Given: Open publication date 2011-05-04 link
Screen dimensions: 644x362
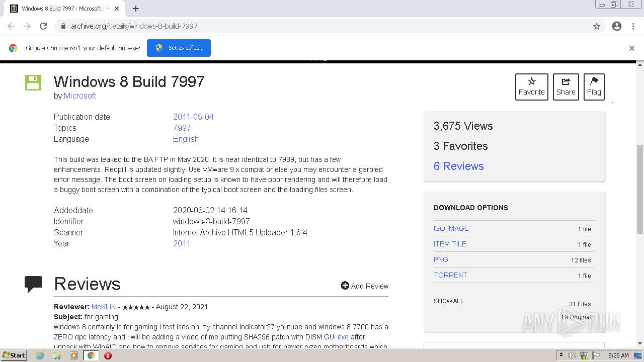Looking at the screenshot, I should [193, 117].
